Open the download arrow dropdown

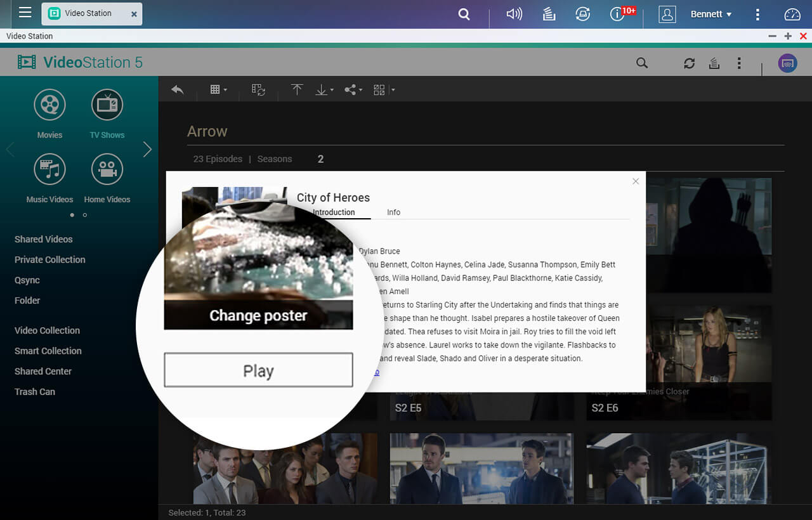(x=324, y=90)
